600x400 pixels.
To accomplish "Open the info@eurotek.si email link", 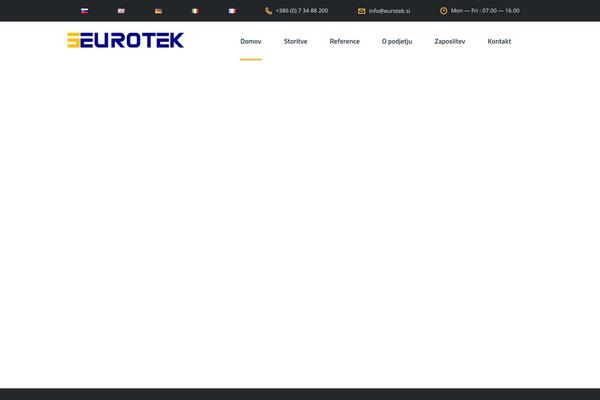I will tap(390, 11).
